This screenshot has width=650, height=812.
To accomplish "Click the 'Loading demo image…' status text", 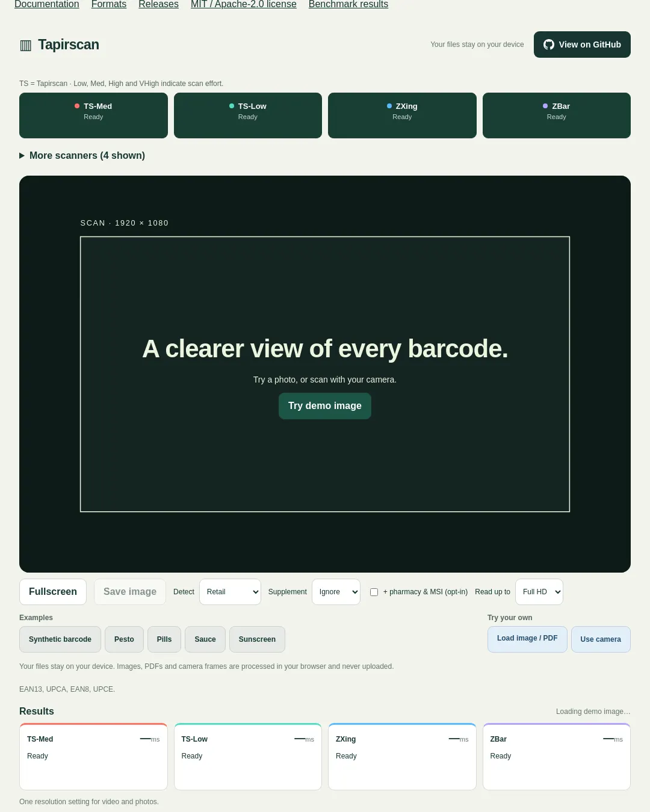I will 593,712.
